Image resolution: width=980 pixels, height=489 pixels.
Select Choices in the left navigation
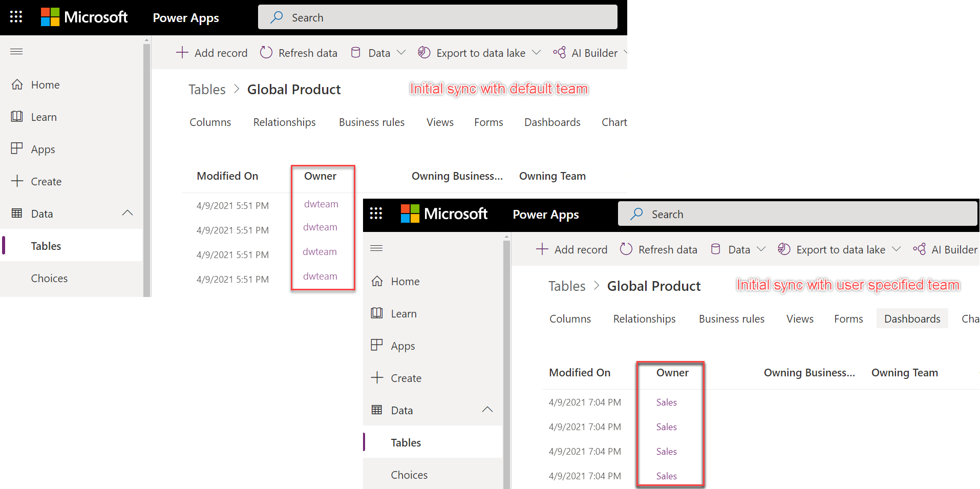pyautogui.click(x=49, y=278)
